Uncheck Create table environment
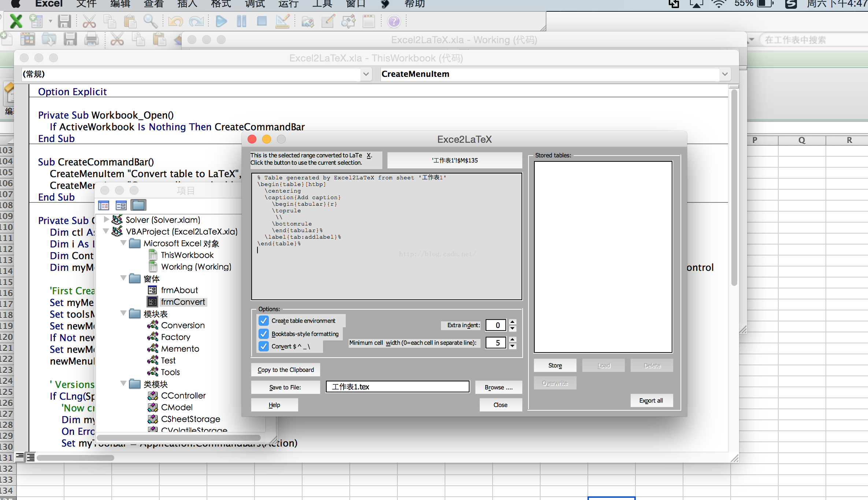This screenshot has height=500, width=868. pyautogui.click(x=264, y=321)
